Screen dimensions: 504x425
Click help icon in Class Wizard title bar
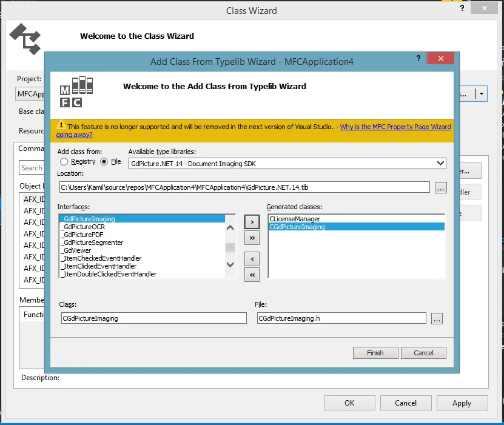[462, 8]
